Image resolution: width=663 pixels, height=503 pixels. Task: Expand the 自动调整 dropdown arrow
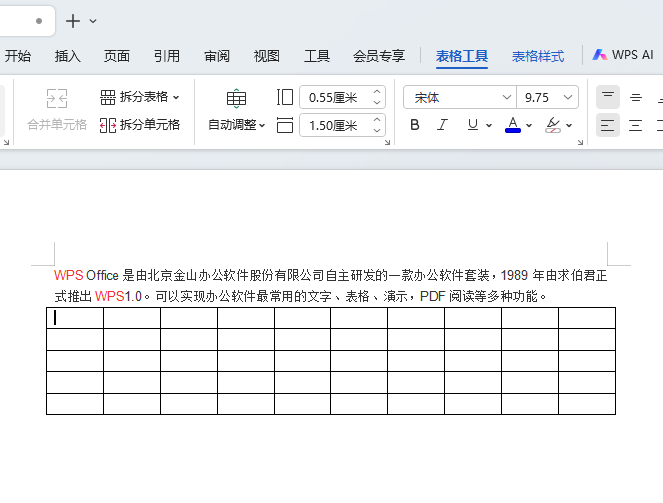tap(262, 125)
